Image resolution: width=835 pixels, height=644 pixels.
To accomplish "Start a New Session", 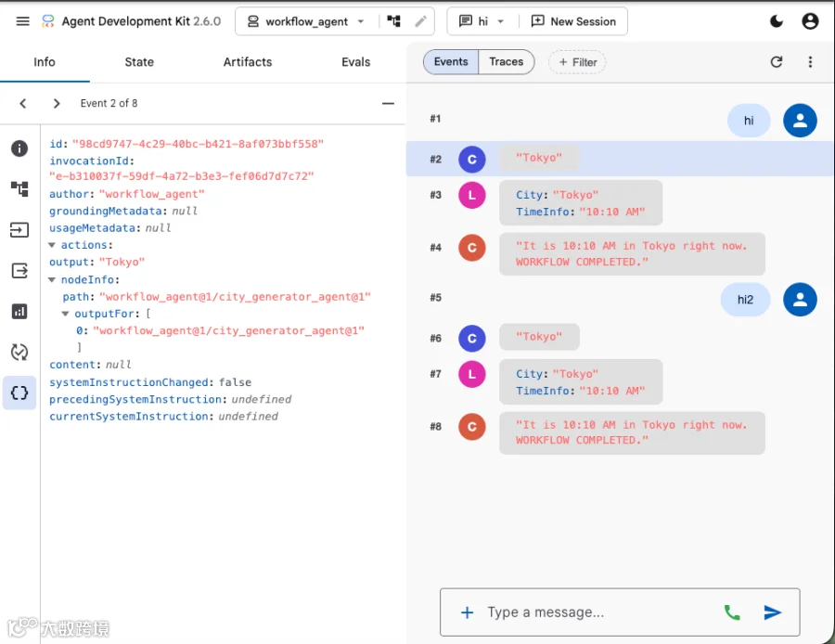I will click(573, 21).
